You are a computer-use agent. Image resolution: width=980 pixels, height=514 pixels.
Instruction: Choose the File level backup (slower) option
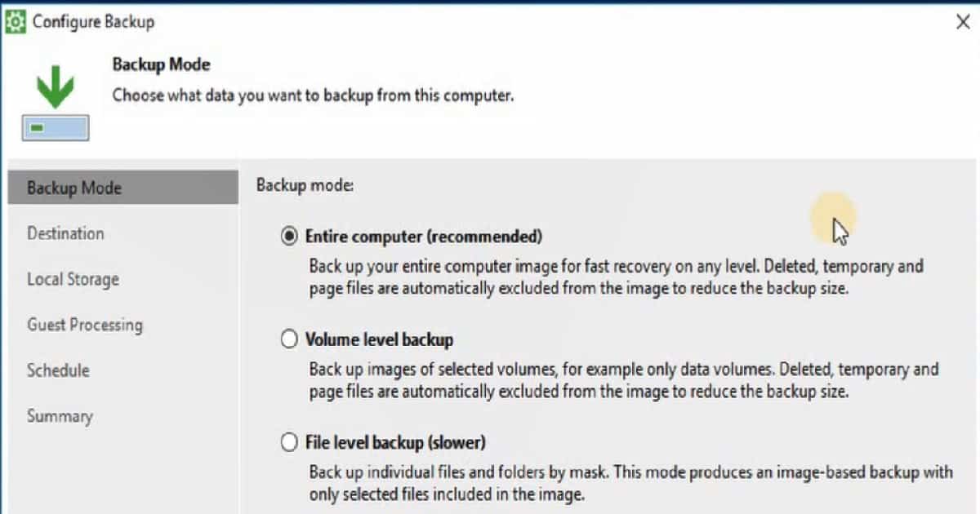[x=289, y=443]
